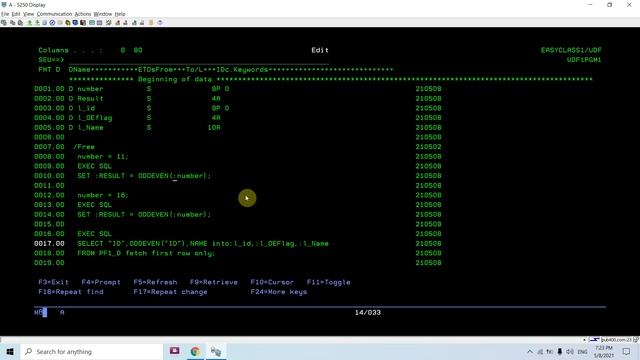Click the network tray icon
The height and width of the screenshot is (360, 640).
(x=540, y=351)
